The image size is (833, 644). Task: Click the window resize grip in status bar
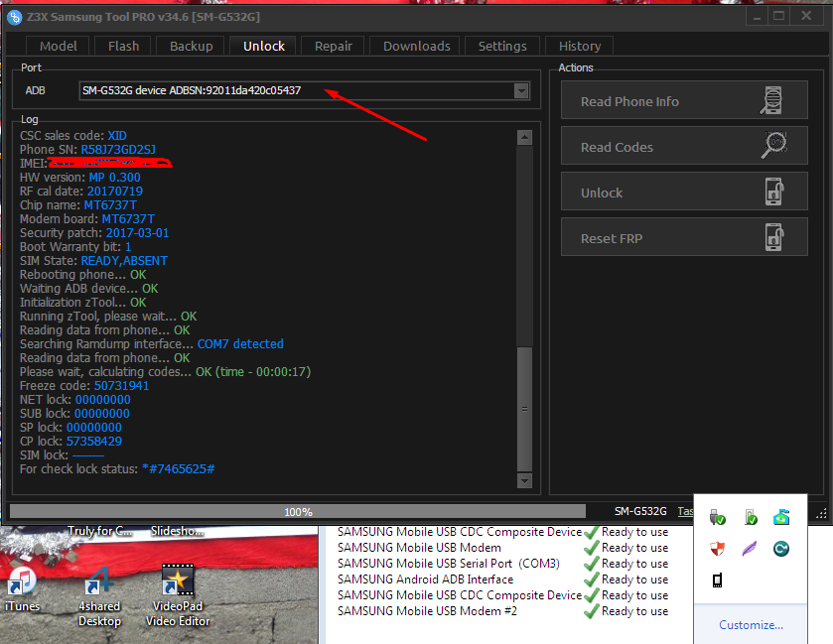pyautogui.click(x=821, y=512)
